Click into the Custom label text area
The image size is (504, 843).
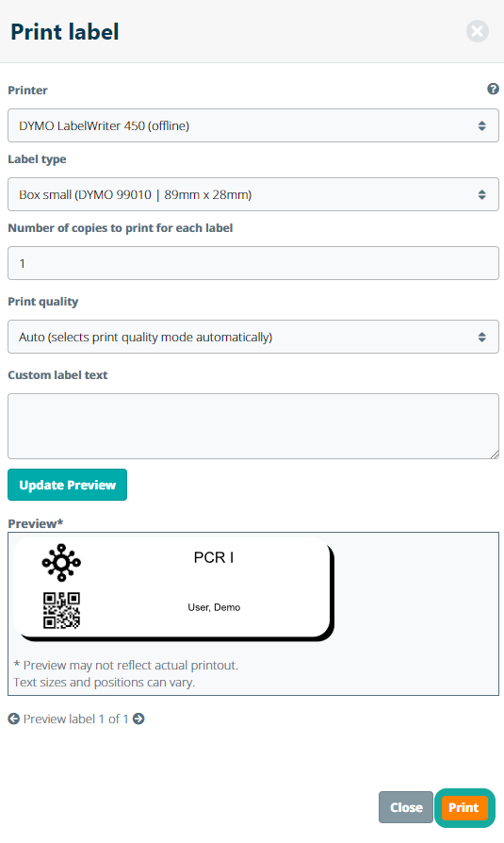[253, 426]
